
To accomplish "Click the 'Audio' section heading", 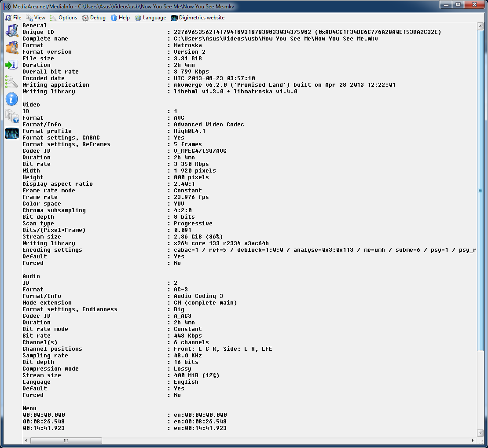I will pos(31,276).
